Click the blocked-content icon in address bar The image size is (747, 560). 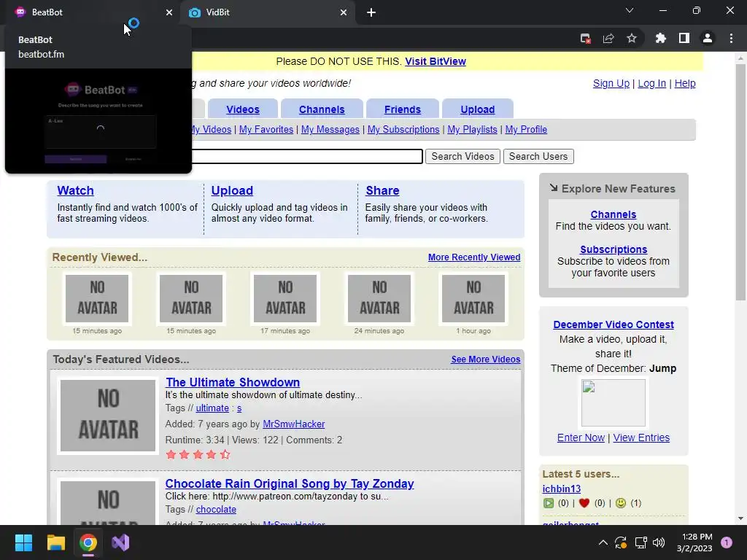[586, 39]
